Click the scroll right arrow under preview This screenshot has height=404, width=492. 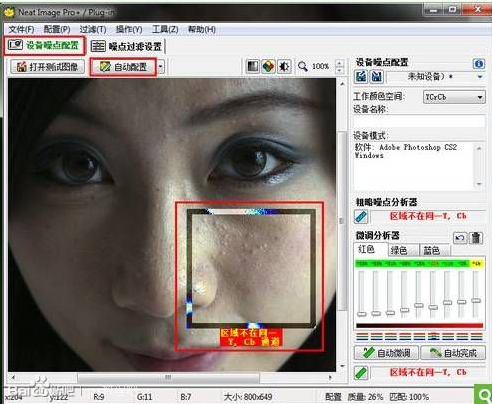[330, 378]
